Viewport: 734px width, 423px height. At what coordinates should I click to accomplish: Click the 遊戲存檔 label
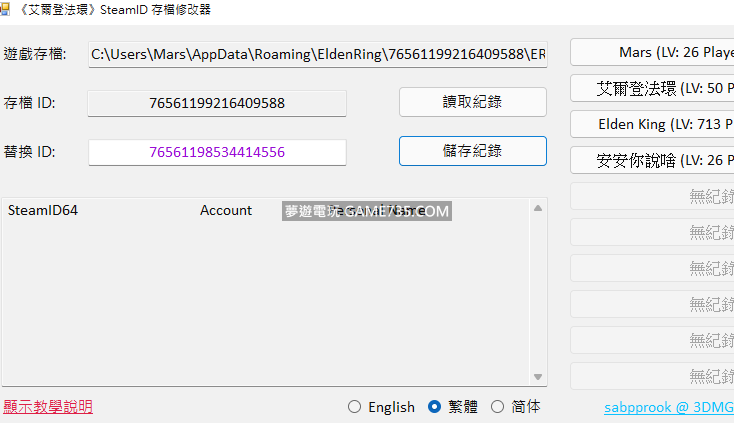(x=35, y=54)
